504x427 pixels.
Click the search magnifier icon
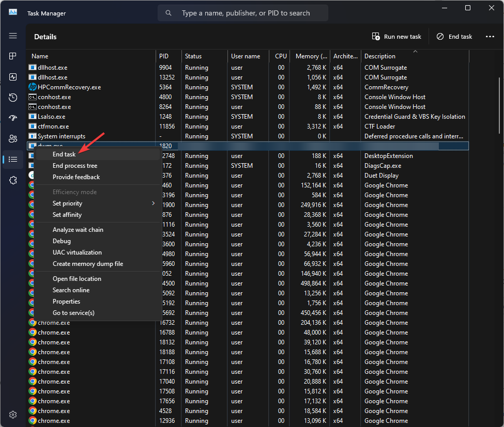point(169,13)
